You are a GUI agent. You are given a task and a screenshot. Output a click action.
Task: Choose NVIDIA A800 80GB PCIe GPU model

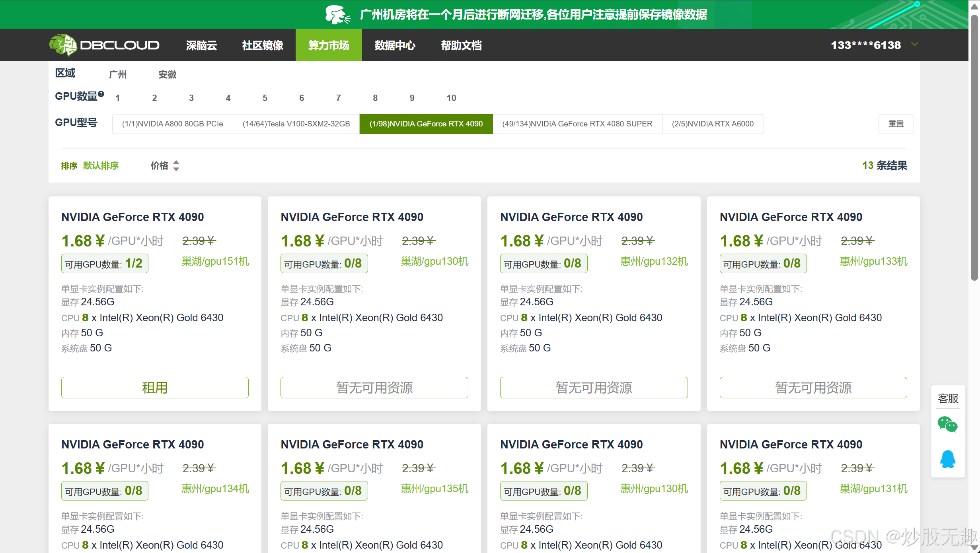click(173, 124)
